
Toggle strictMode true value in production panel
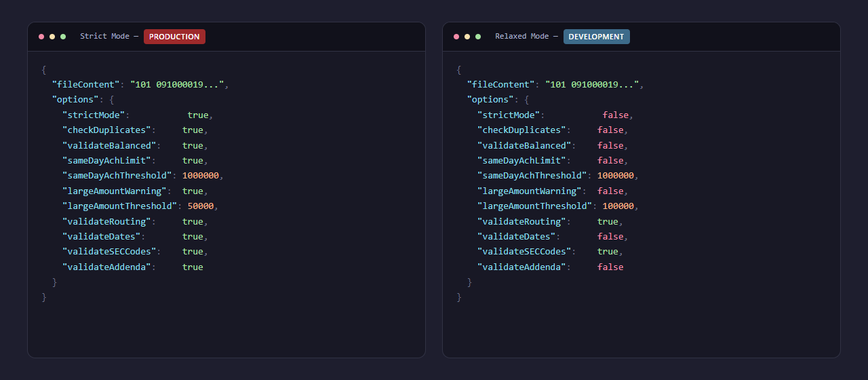click(198, 115)
